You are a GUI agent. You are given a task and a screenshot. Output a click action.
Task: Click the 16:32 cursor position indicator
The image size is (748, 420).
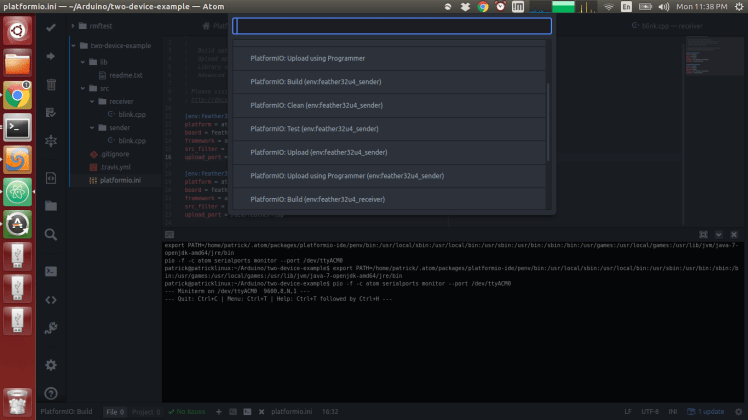[330, 411]
